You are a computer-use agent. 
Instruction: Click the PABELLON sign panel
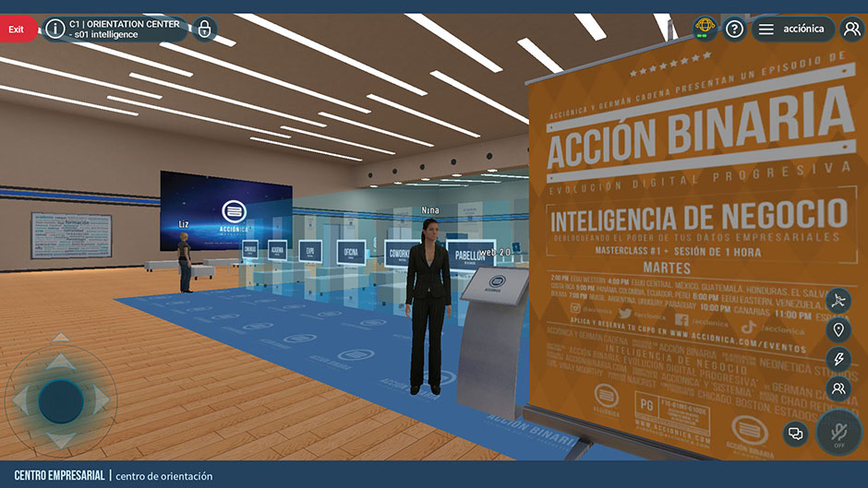(471, 255)
